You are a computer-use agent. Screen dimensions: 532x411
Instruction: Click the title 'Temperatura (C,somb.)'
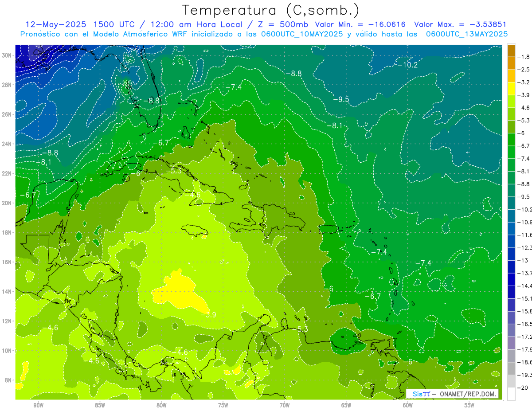click(x=270, y=10)
